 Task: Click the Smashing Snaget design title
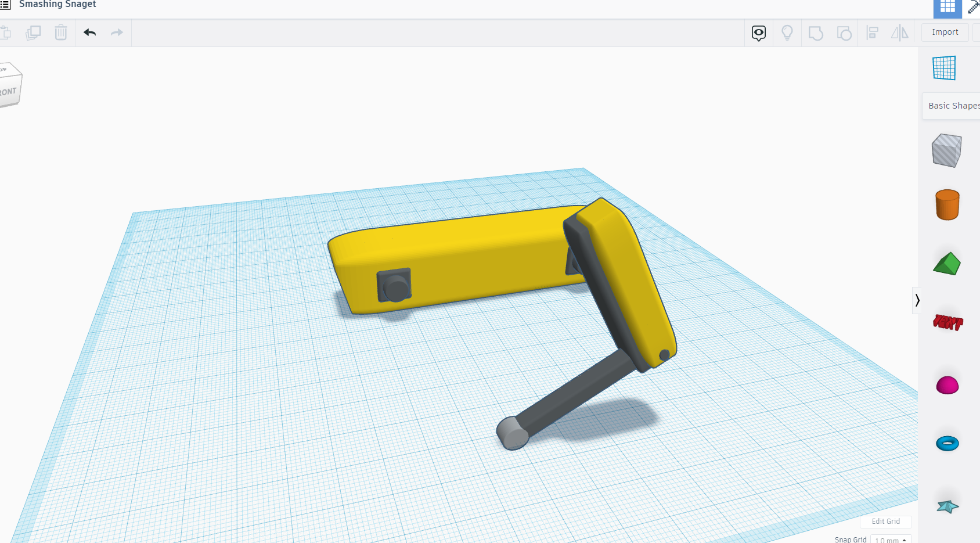pyautogui.click(x=57, y=5)
